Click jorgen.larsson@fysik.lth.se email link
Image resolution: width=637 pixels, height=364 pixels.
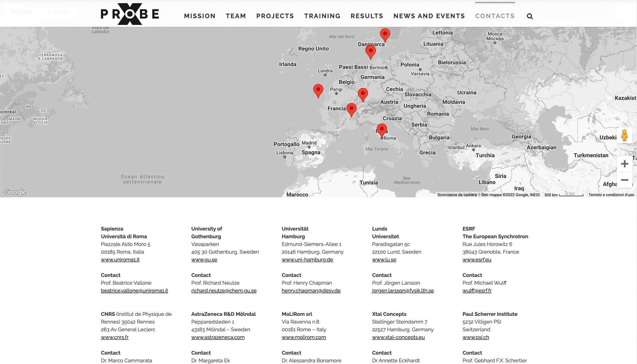click(403, 291)
